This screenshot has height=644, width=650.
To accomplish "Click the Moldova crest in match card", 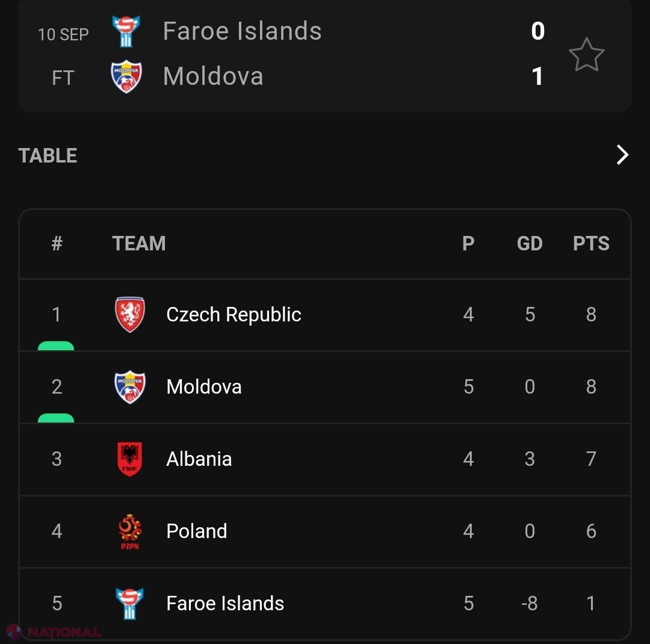I will [126, 76].
